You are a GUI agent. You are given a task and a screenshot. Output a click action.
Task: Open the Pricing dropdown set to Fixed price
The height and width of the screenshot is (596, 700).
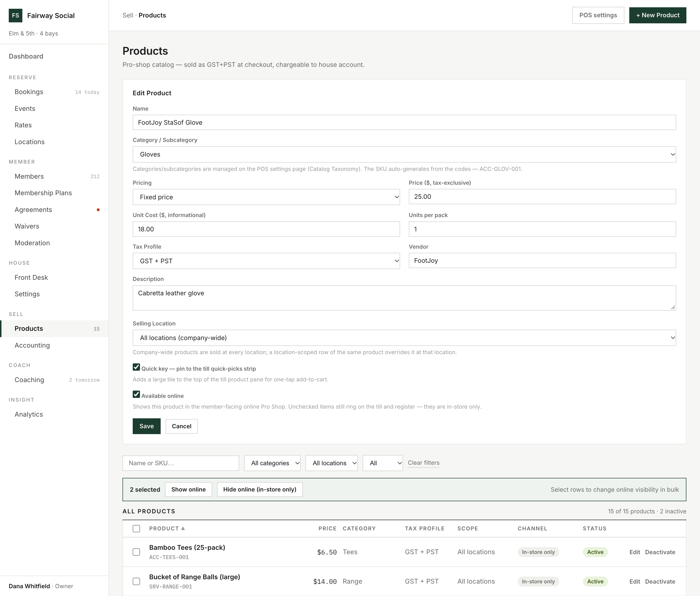[x=266, y=197]
